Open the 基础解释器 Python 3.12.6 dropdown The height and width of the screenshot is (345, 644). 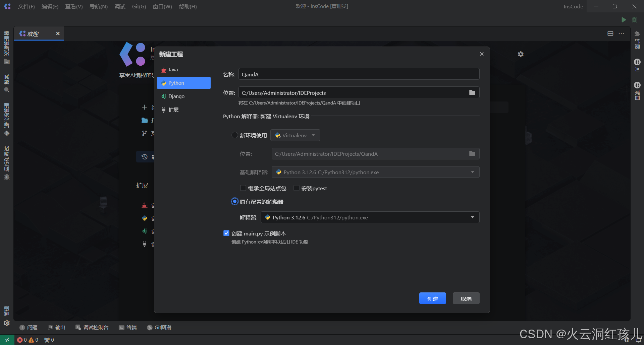click(375, 172)
